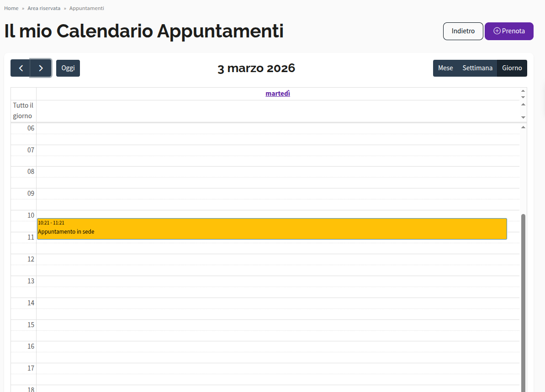Select the Giorno view
This screenshot has width=545, height=392.
click(x=512, y=68)
